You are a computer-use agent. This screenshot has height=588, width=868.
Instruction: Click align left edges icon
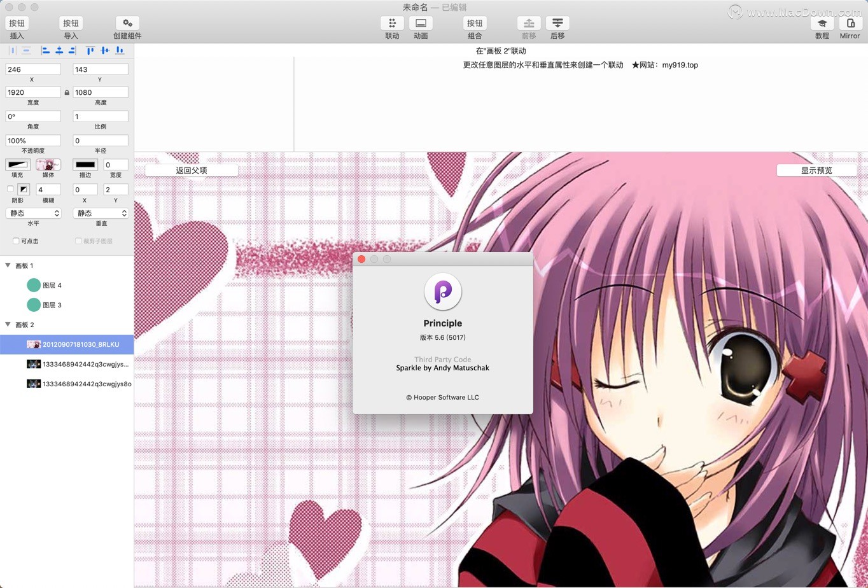46,50
